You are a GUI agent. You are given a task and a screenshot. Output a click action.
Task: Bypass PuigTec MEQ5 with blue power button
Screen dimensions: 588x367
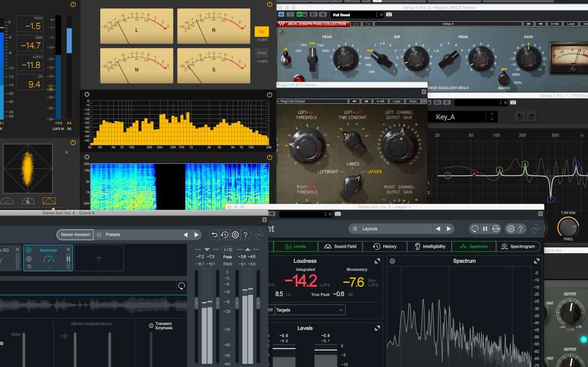point(281,14)
